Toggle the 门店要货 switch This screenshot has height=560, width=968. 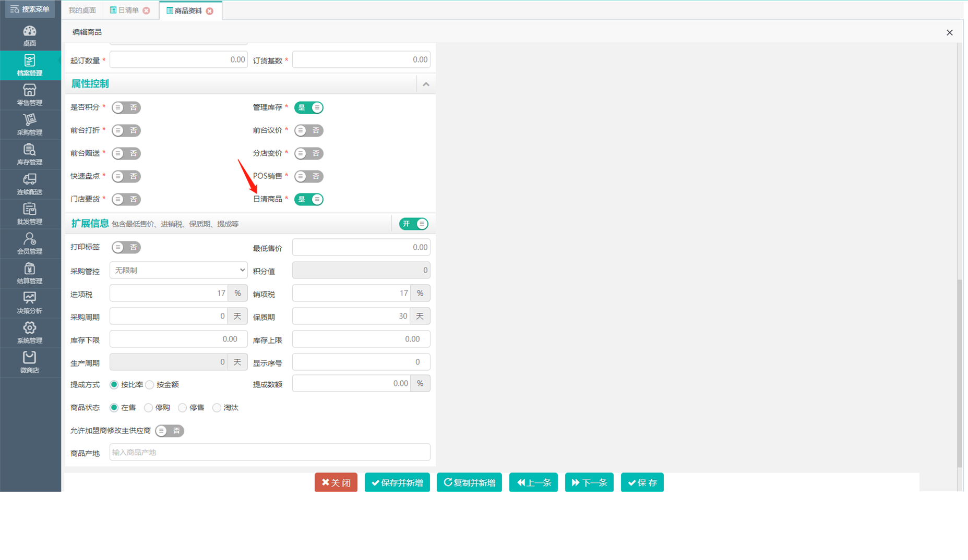click(126, 199)
